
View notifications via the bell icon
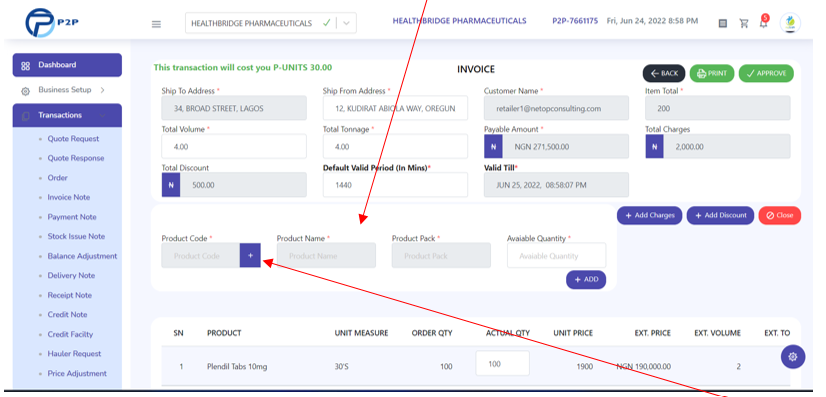763,23
